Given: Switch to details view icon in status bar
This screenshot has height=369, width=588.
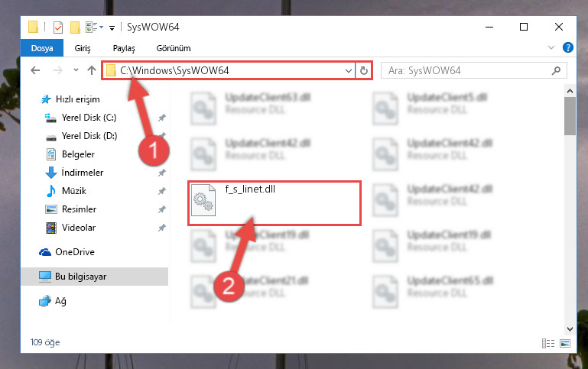Looking at the screenshot, I should tap(548, 343).
